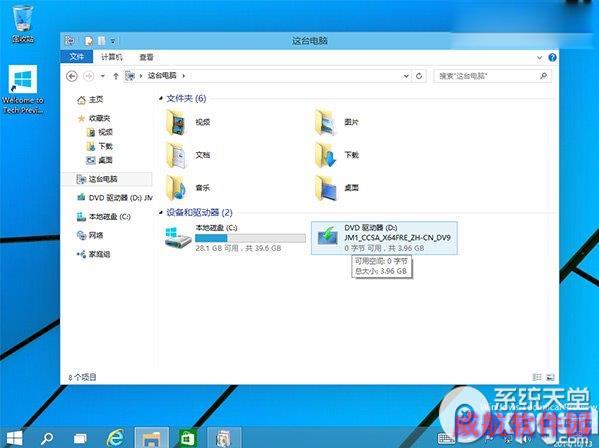
Task: Open recent locations dropdown arrow
Action: click(x=102, y=76)
